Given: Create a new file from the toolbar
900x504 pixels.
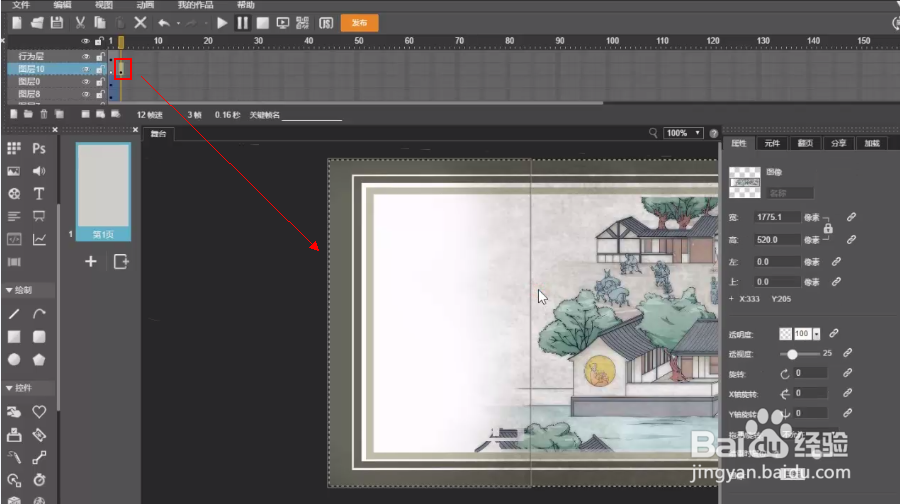Looking at the screenshot, I should click(17, 23).
